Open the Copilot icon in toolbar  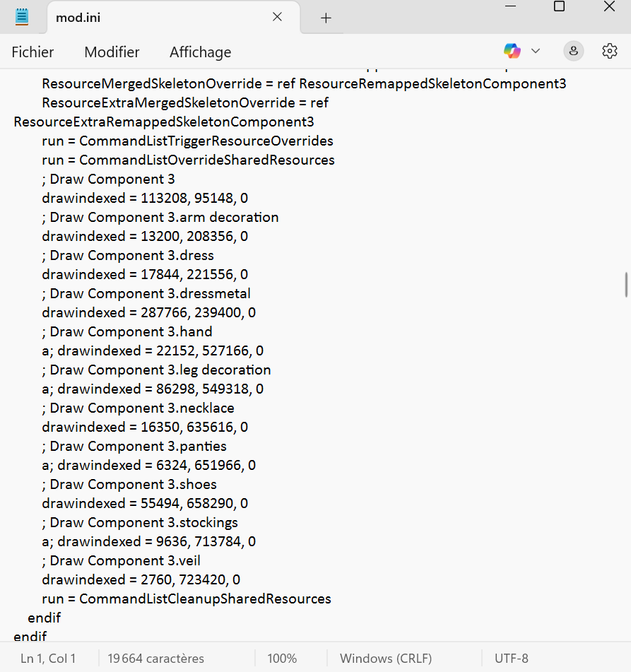(x=512, y=51)
